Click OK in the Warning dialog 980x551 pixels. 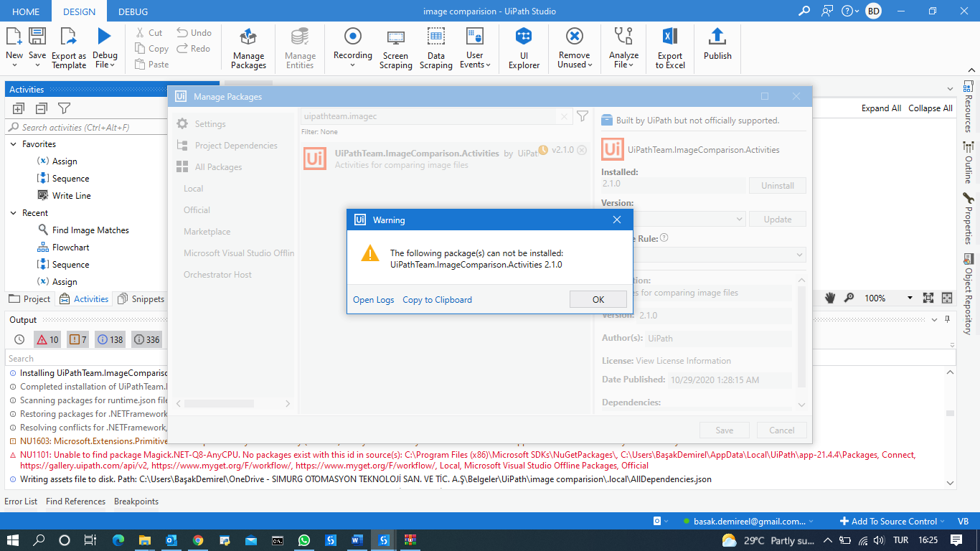(x=598, y=299)
